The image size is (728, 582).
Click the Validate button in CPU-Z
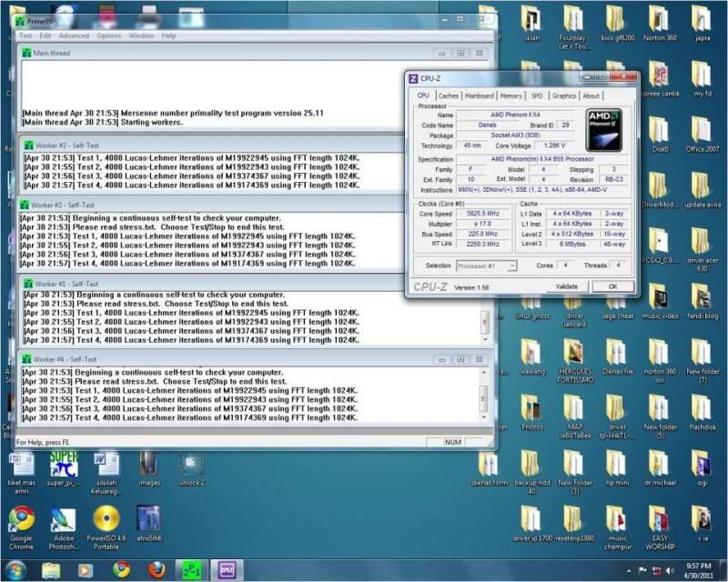(x=566, y=286)
